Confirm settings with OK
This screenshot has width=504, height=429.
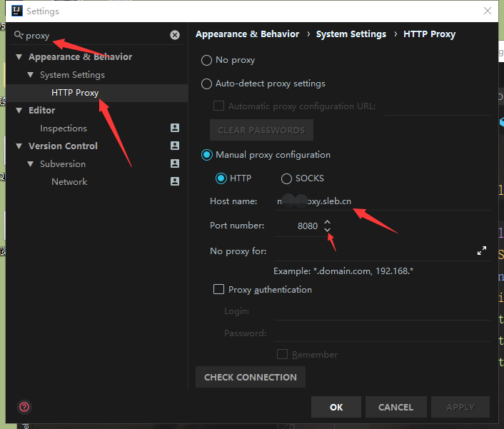(336, 407)
